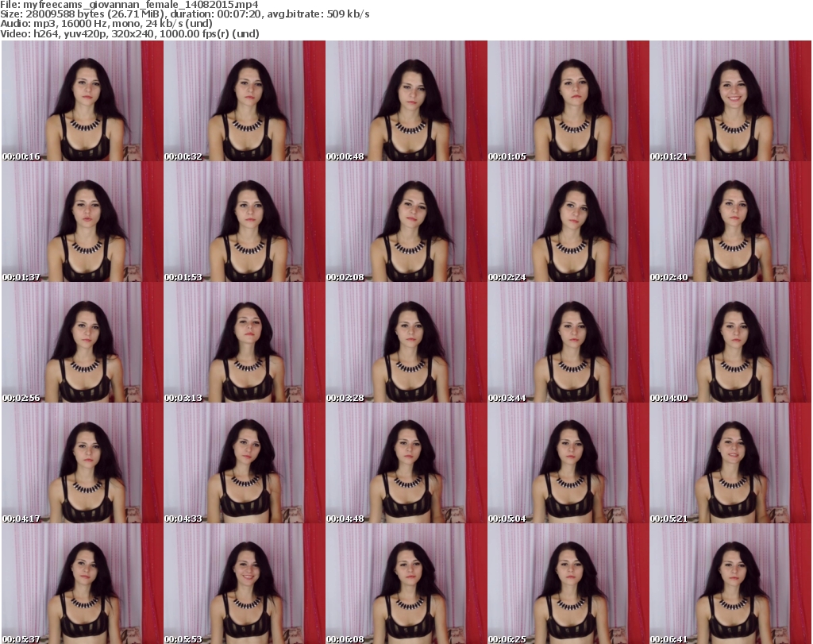Click the thumbnail stamped 00:00:48
813x644 pixels.
[x=406, y=101]
